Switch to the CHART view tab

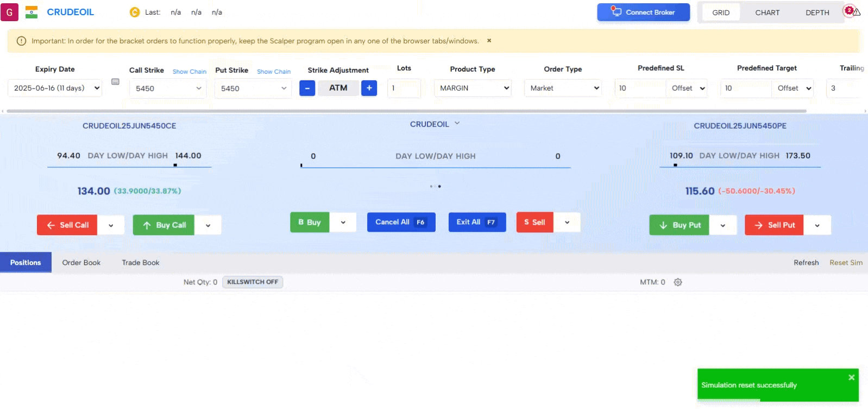pyautogui.click(x=767, y=12)
